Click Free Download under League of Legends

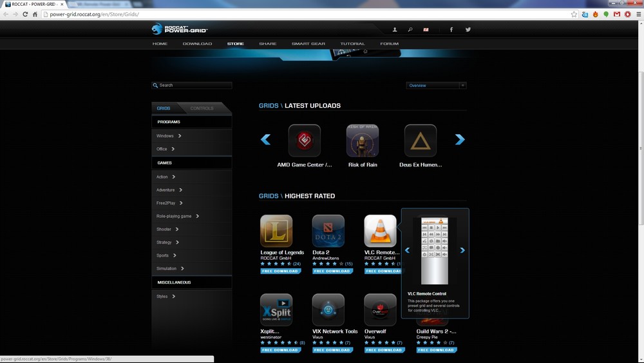[280, 271]
